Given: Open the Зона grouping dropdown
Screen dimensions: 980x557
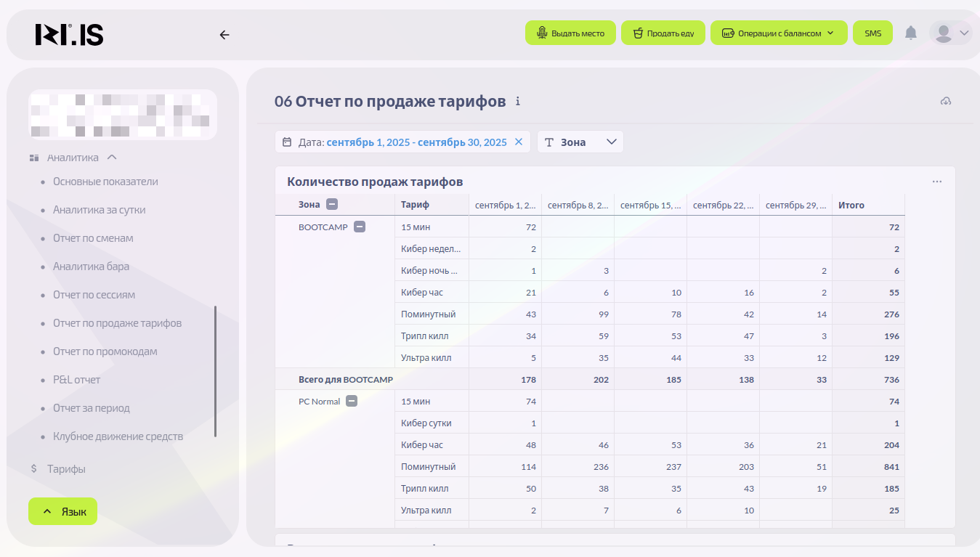Looking at the screenshot, I should [x=580, y=142].
